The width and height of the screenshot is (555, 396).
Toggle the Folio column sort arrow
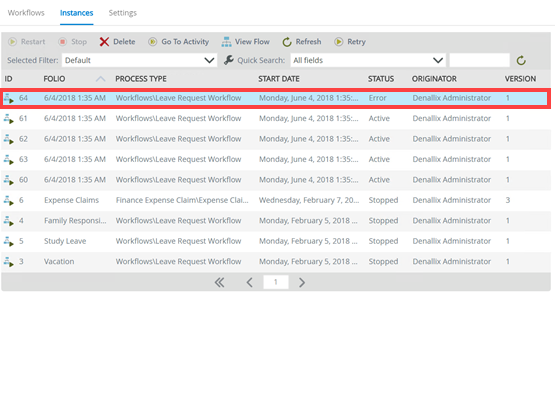(x=101, y=79)
